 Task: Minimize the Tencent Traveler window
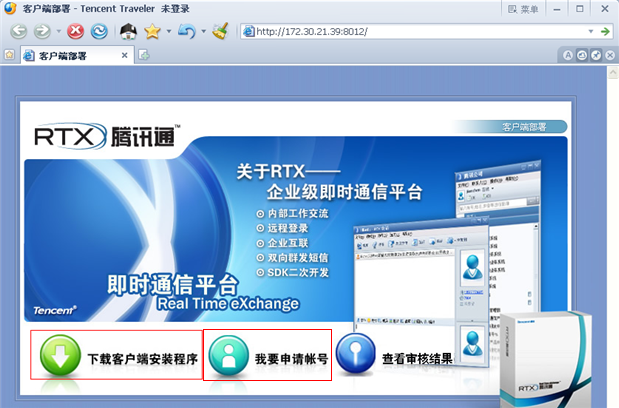[x=557, y=9]
